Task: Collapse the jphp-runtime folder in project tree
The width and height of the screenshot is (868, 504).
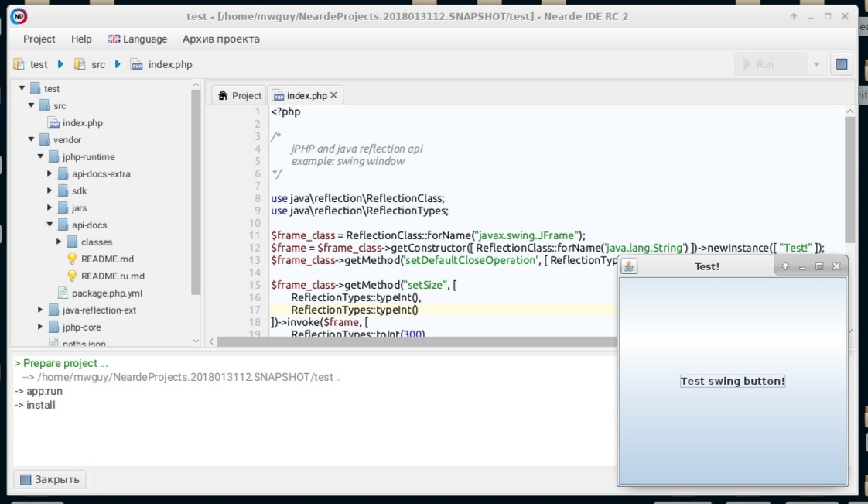Action: click(x=39, y=156)
